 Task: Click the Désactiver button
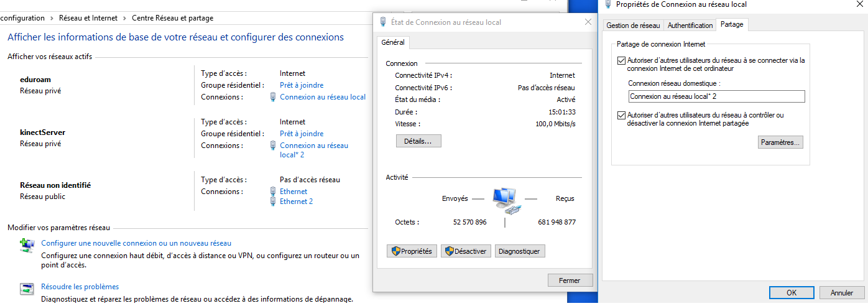tap(466, 251)
